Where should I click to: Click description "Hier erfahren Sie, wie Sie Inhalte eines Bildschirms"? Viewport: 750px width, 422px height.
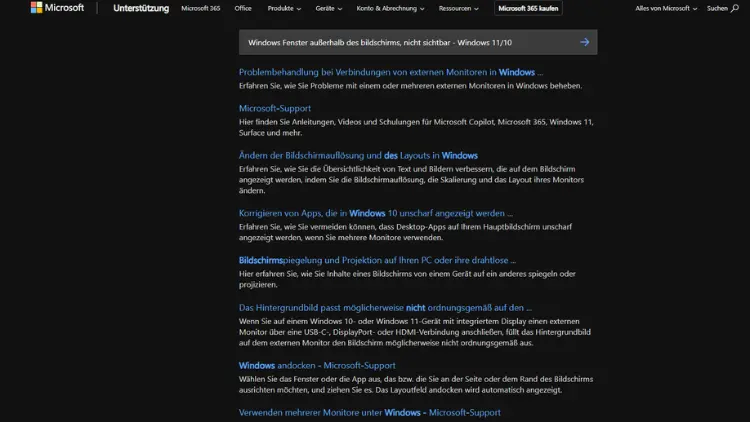click(407, 279)
